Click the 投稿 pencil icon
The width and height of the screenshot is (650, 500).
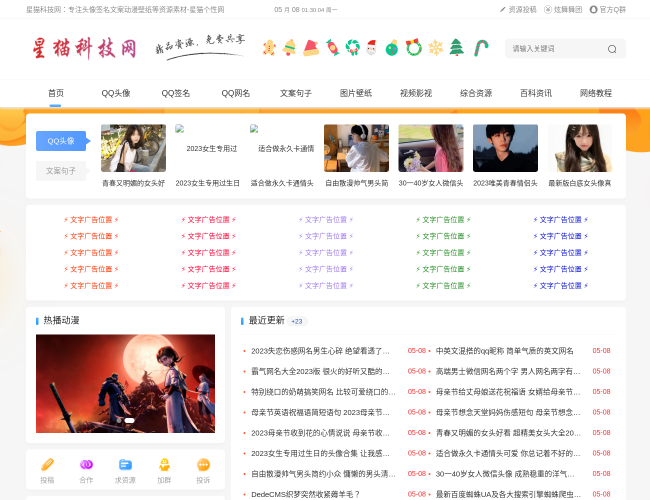tap(47, 465)
